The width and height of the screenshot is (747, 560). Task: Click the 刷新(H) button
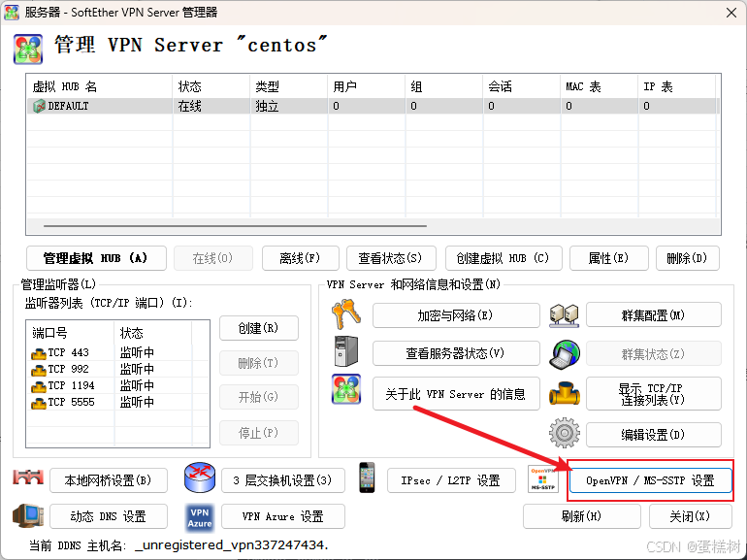(x=582, y=516)
